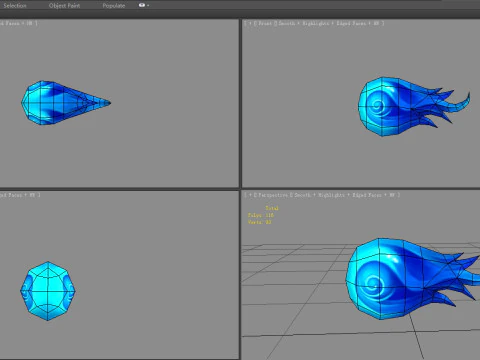Expand the arrow beside ribbon toggle icon
Screen dimensions: 480x360
point(148,6)
